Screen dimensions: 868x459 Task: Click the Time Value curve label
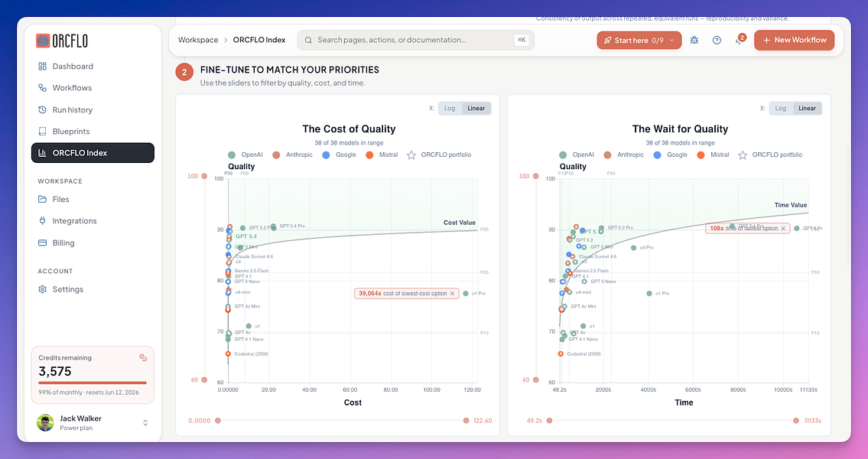pyautogui.click(x=791, y=205)
